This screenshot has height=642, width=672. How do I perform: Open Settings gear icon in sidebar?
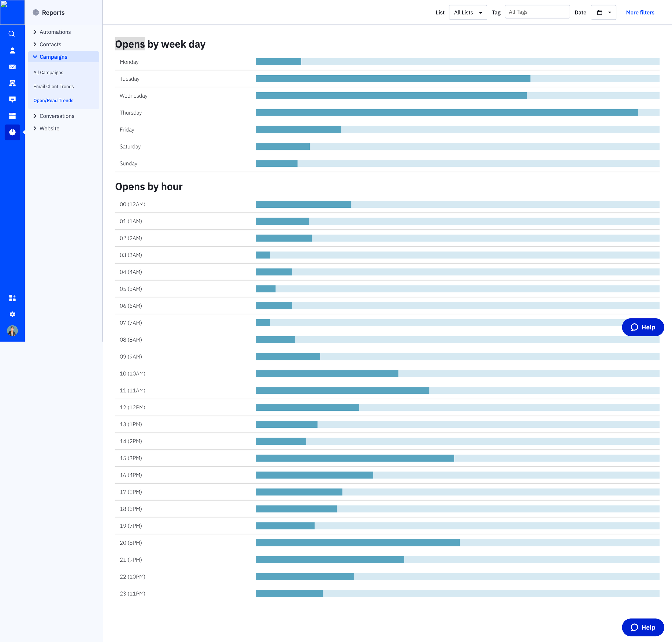tap(12, 314)
